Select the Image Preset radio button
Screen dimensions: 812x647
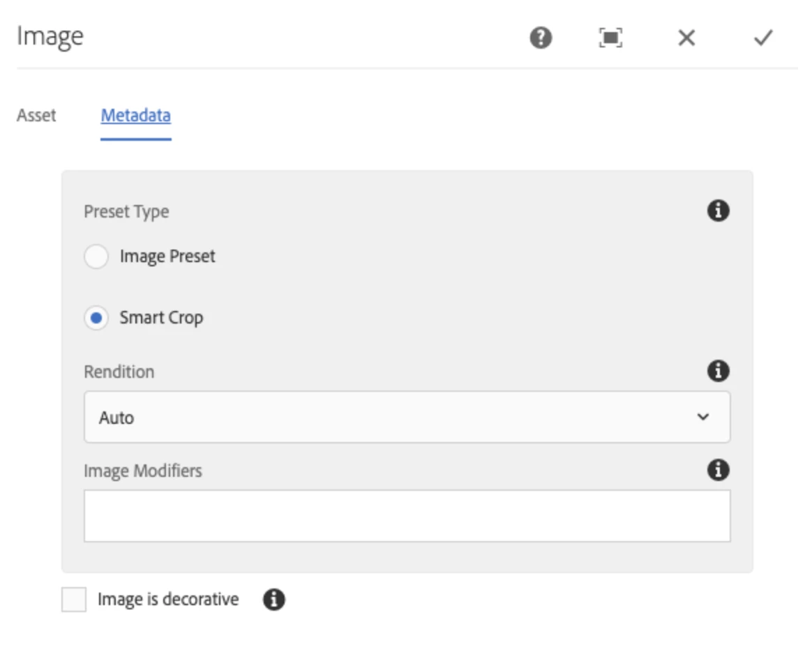[96, 257]
